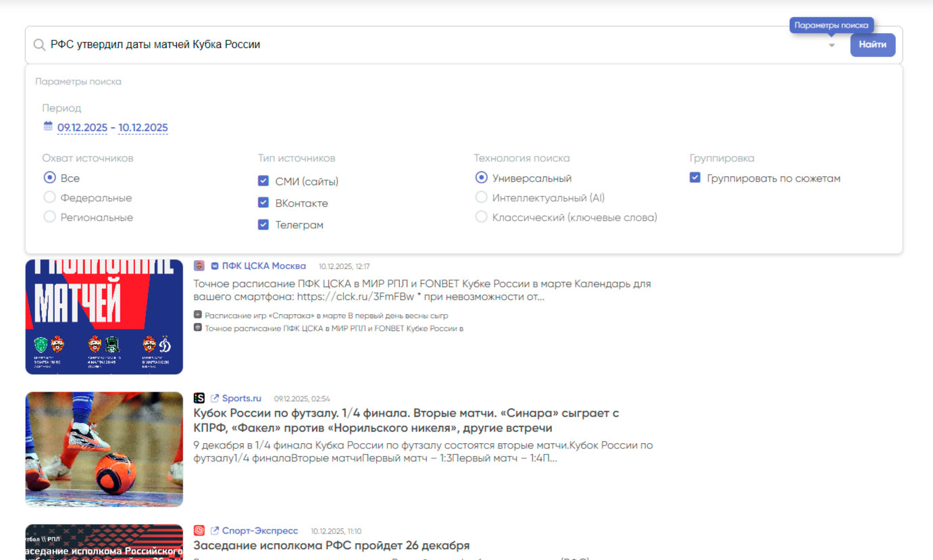Open the start date 09.12.2025 picker
The width and height of the screenshot is (933, 560).
pos(82,128)
